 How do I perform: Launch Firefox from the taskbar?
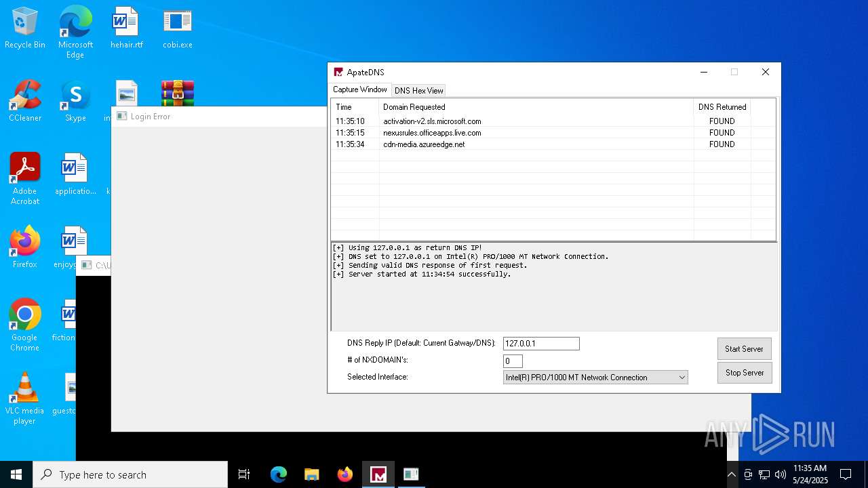pyautogui.click(x=344, y=474)
